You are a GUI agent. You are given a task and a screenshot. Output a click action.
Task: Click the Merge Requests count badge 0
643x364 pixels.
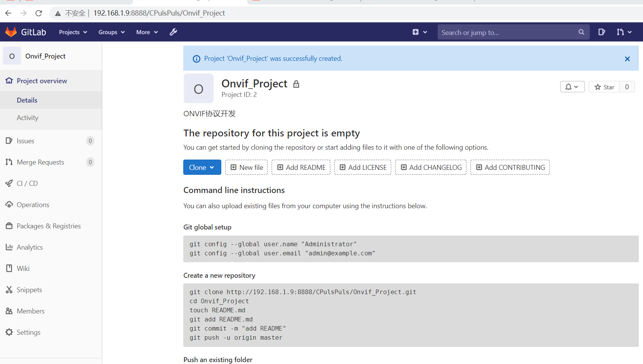[90, 162]
